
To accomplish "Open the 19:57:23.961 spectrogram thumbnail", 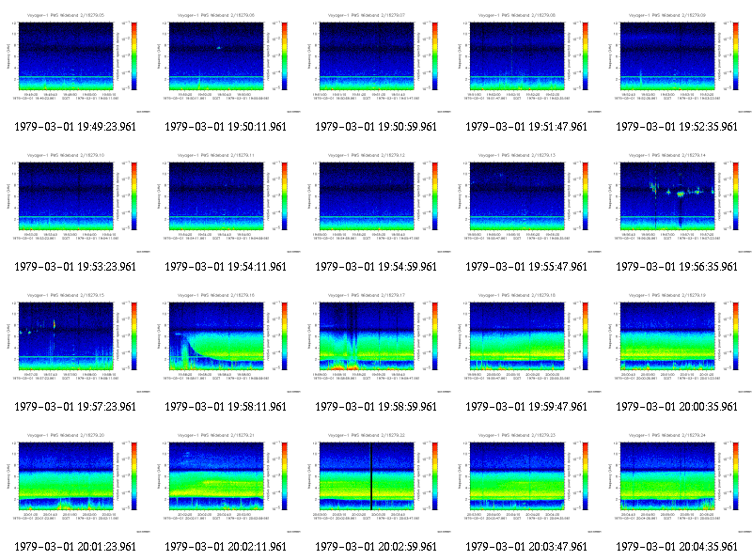I will coord(75,340).
